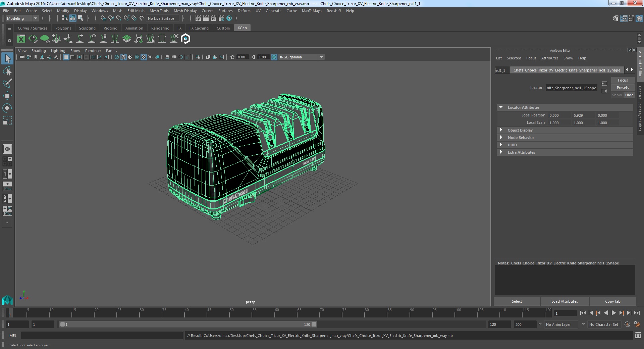The image size is (644, 349).
Task: Open the Modeling menu set dropdown
Action: (22, 18)
